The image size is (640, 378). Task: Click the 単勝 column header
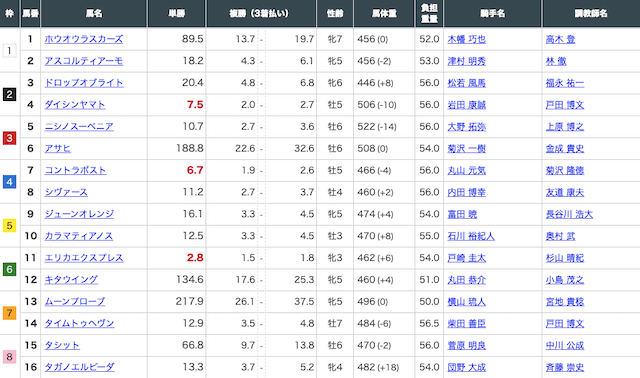pyautogui.click(x=177, y=13)
